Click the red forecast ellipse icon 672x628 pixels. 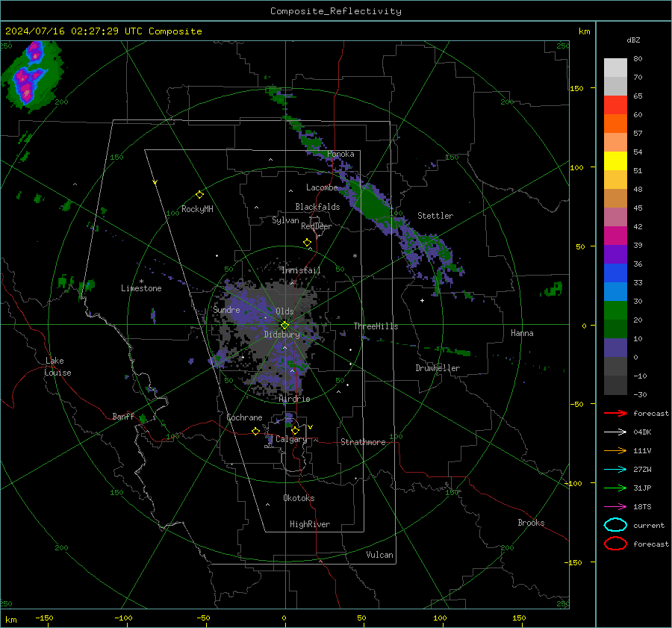(615, 544)
